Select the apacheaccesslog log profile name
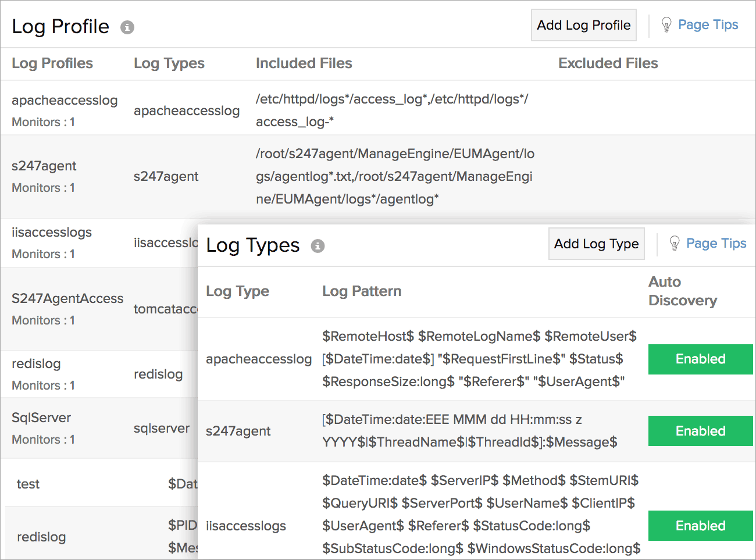The height and width of the screenshot is (560, 756). (x=65, y=101)
